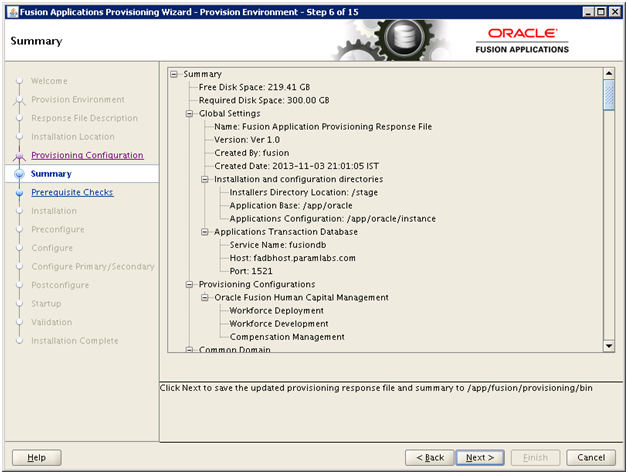
Task: Collapse Installation and configuration directories node
Action: (x=205, y=179)
